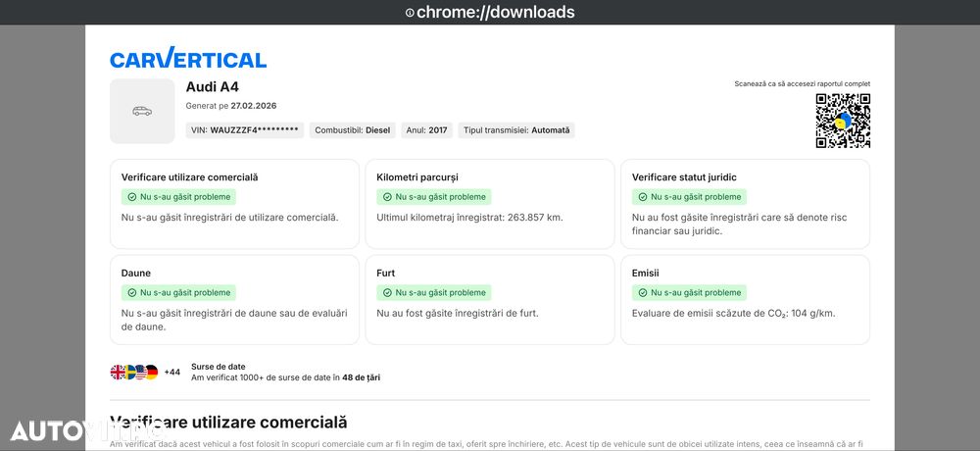This screenshot has width=980, height=451.
Task: Click the QR code for full report
Action: 843,121
